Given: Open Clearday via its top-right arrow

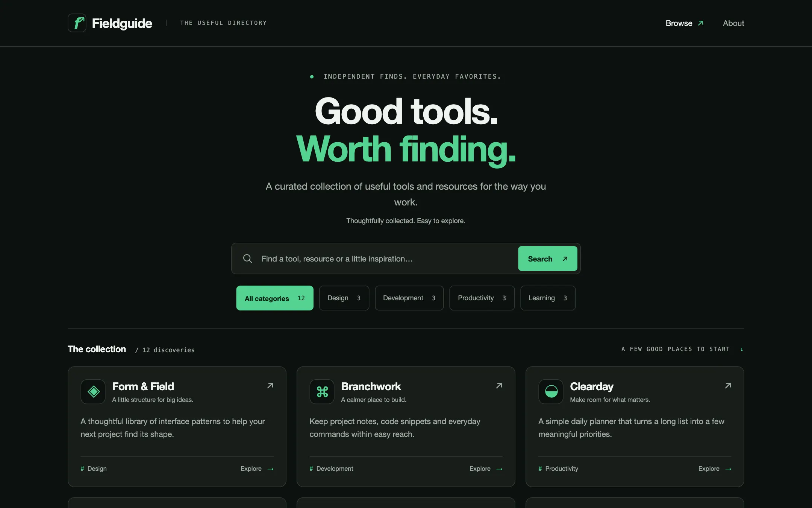Looking at the screenshot, I should click(x=728, y=386).
